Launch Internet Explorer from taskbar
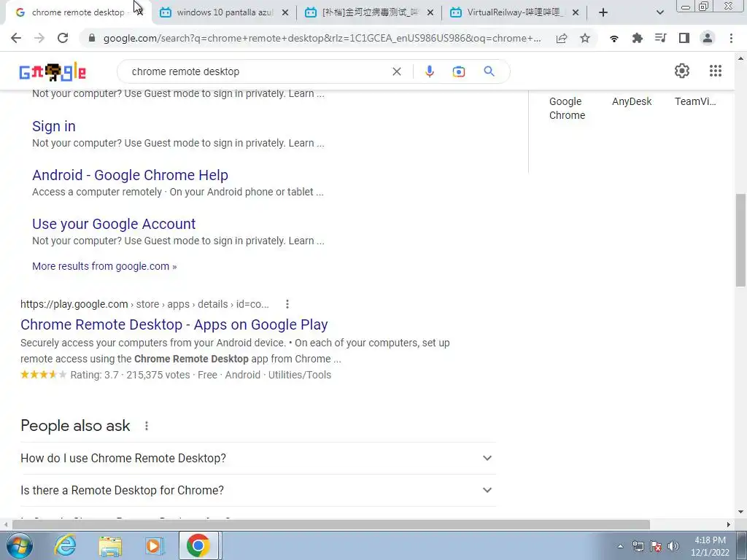 [65, 545]
